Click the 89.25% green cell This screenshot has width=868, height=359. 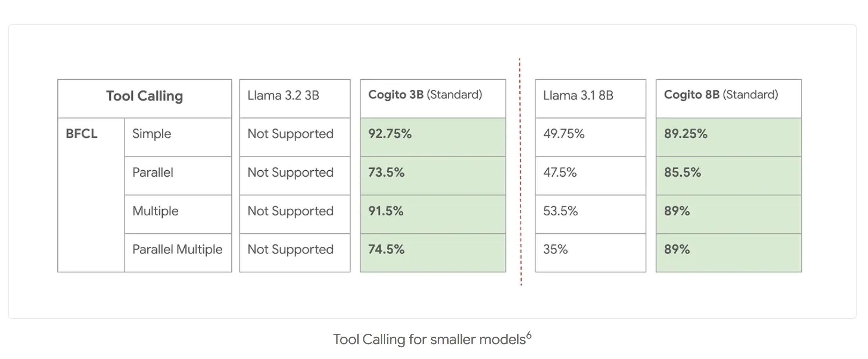(729, 137)
